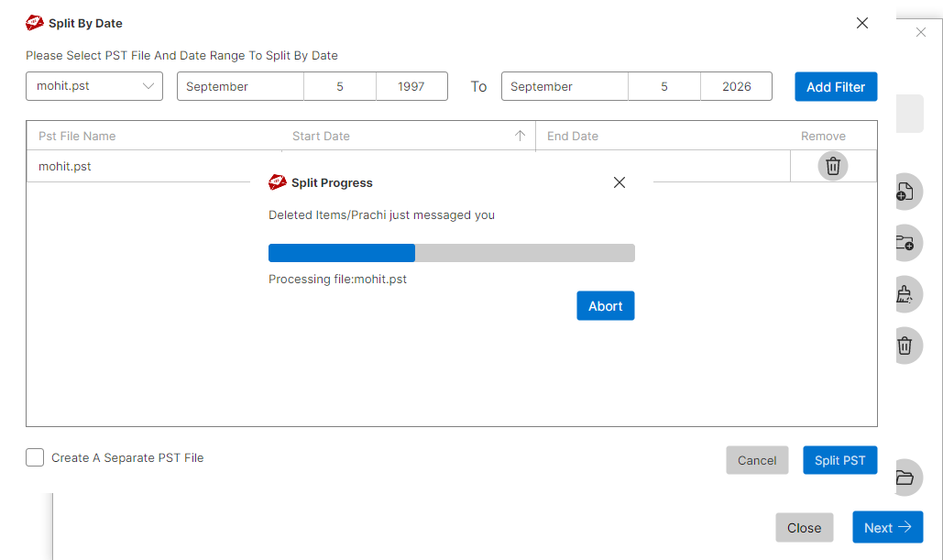Click 'Processing file:mohit.pst' status text
This screenshot has height=560, width=943.
tap(337, 280)
